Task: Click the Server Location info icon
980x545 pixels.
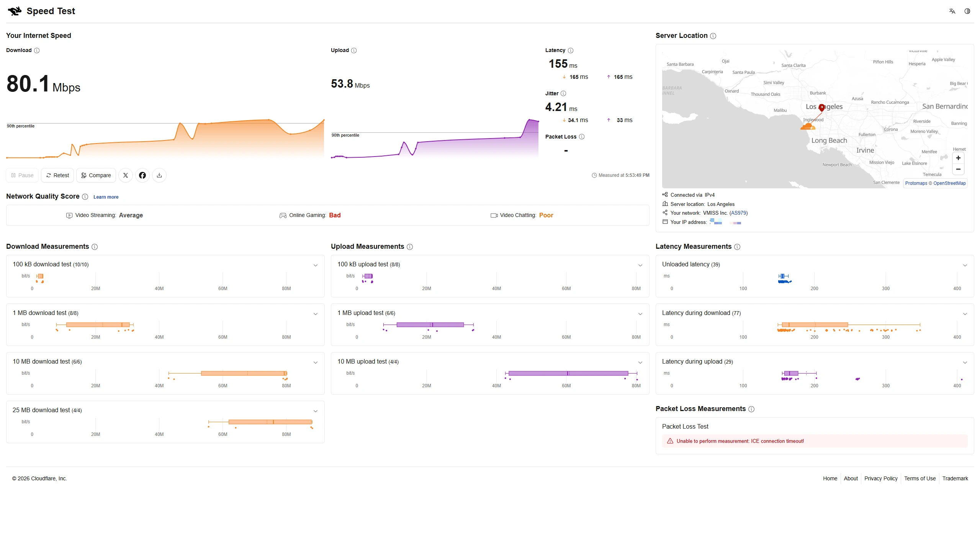Action: (713, 36)
